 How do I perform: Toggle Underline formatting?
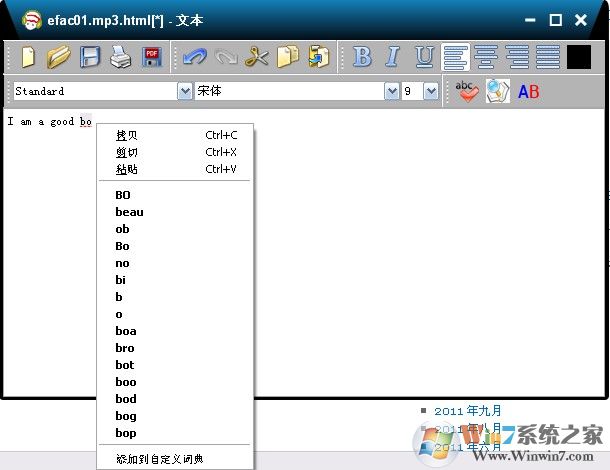coord(424,57)
